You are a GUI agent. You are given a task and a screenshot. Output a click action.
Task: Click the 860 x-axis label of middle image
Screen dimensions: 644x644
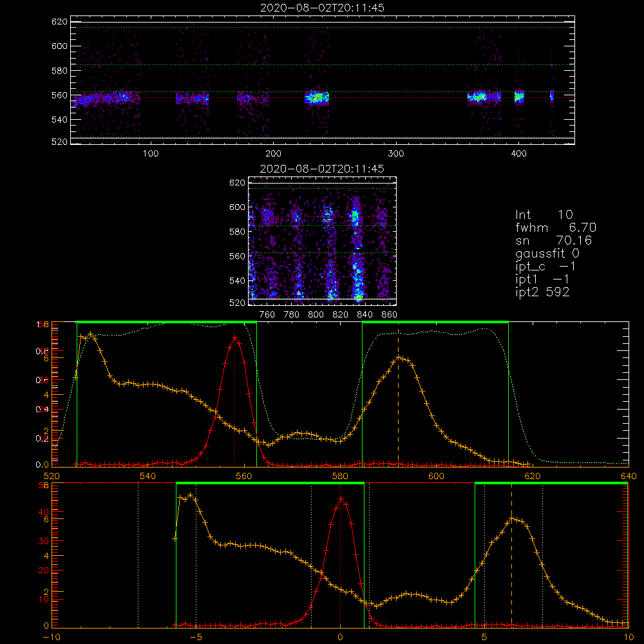[x=390, y=315]
